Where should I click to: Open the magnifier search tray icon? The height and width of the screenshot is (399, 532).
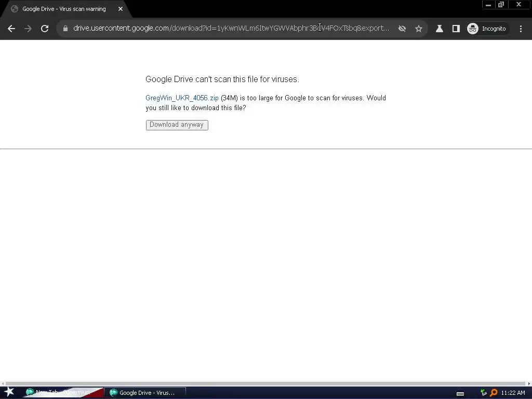(494, 393)
